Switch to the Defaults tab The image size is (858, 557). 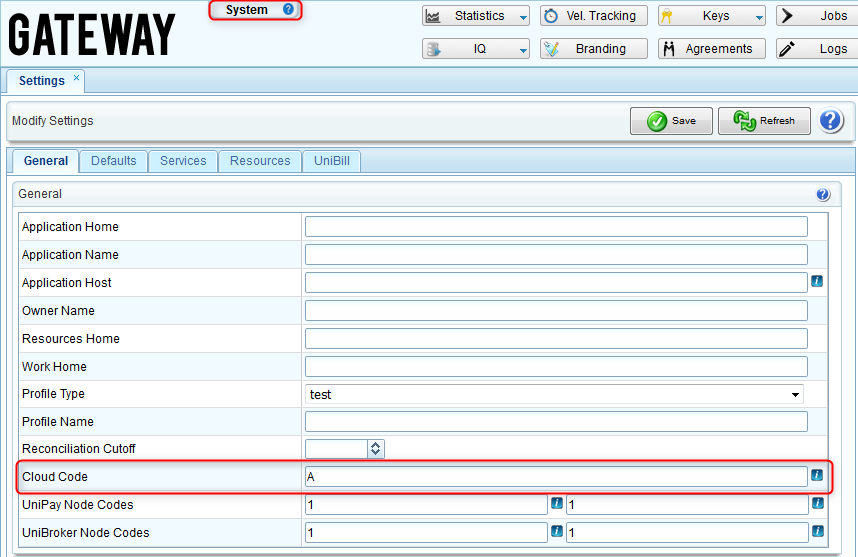tap(113, 161)
